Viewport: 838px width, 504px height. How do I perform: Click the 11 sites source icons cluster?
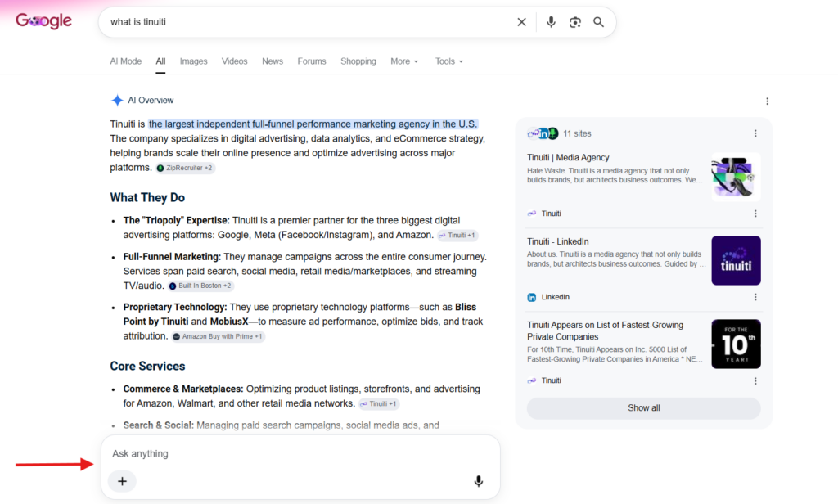pyautogui.click(x=543, y=133)
